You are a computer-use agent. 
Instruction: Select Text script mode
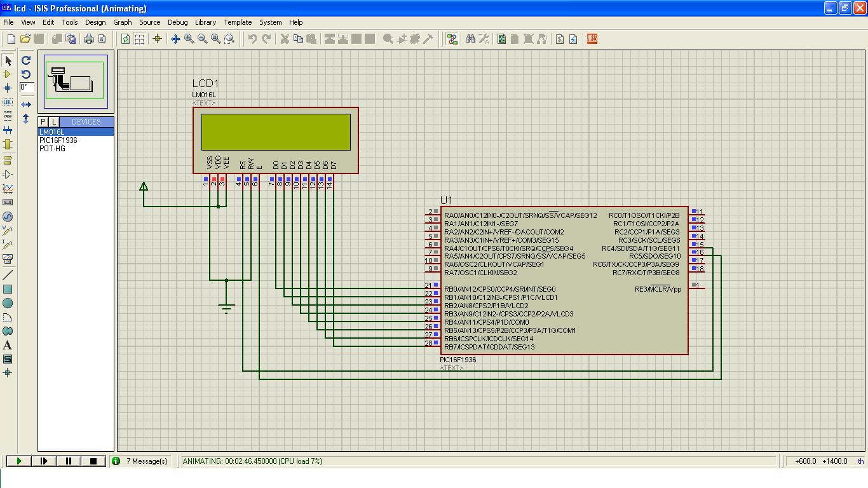point(8,116)
